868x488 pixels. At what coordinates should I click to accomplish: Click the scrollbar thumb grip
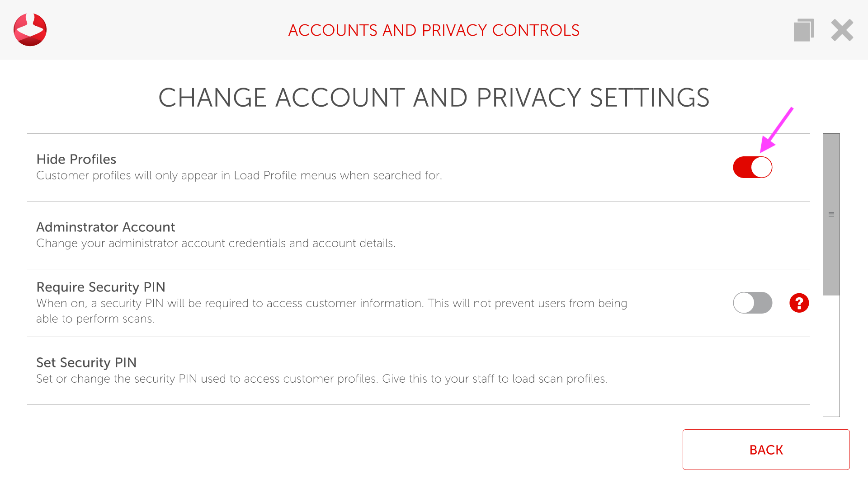(x=831, y=215)
